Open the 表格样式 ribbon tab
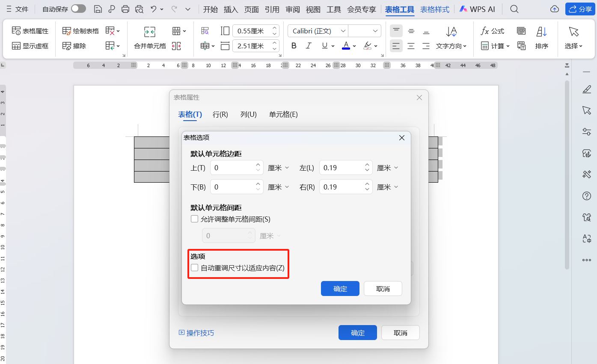The width and height of the screenshot is (597, 364). coord(434,9)
